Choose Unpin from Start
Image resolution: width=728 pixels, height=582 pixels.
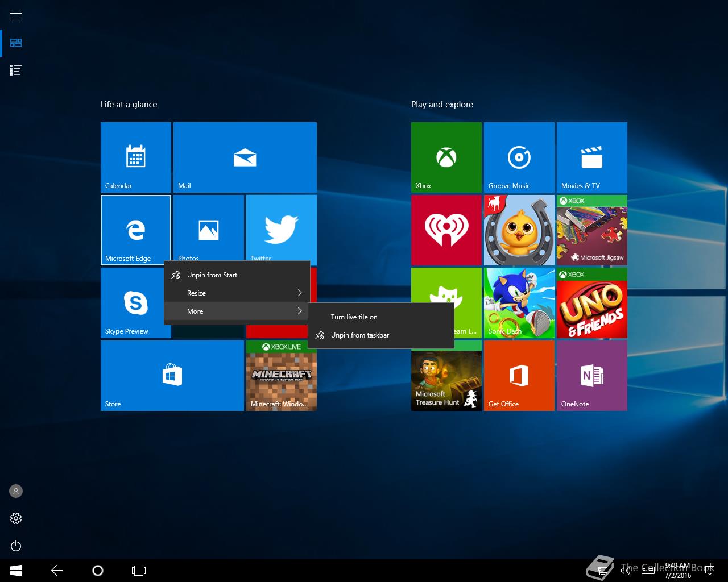pos(212,275)
